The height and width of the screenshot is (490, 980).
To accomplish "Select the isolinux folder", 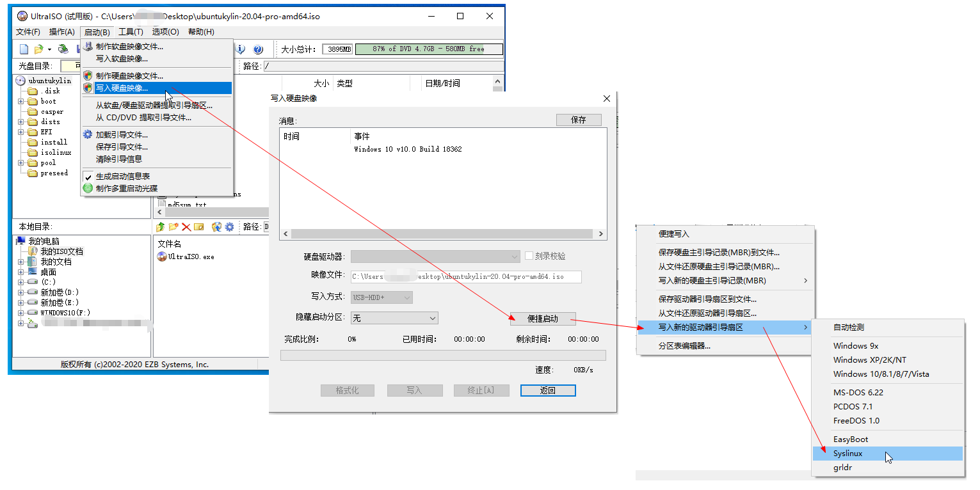I will pos(50,152).
